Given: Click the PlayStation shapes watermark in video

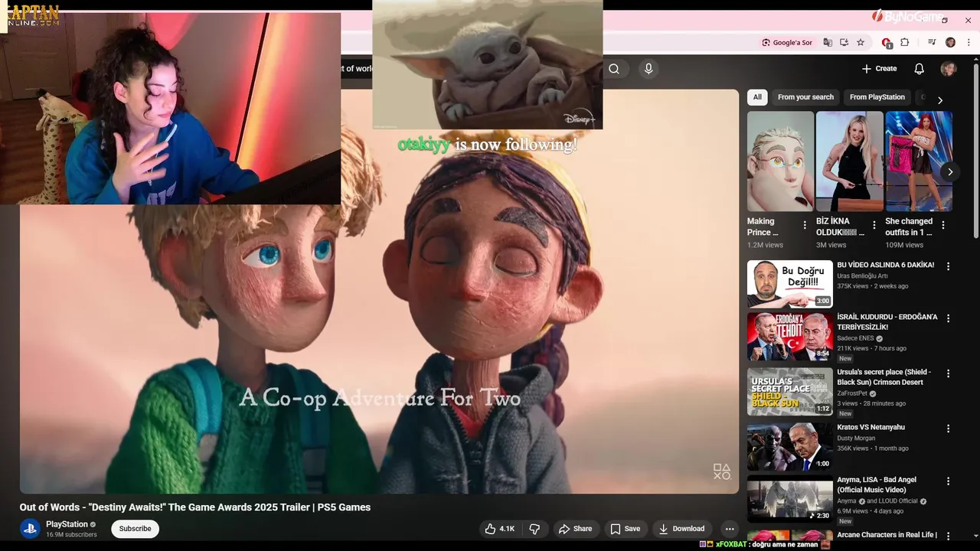Looking at the screenshot, I should tap(722, 471).
